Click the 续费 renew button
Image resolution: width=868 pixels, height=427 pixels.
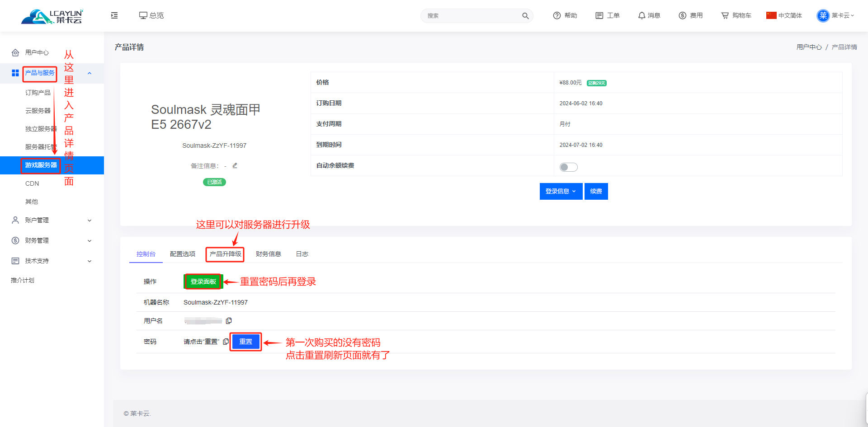[596, 191]
